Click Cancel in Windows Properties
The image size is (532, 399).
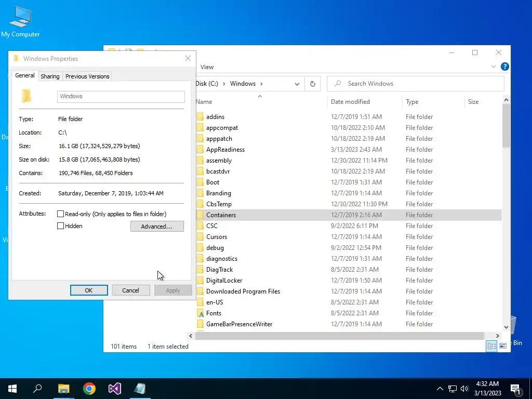[130, 290]
